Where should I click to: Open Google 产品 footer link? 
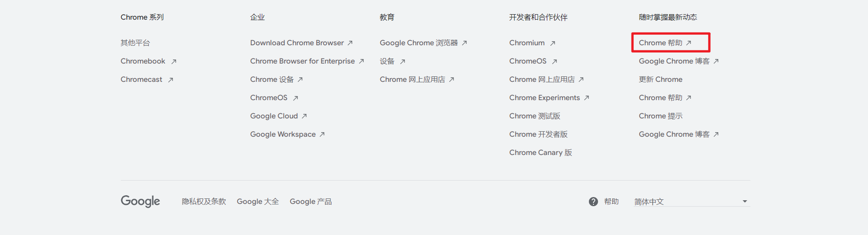coord(311,202)
